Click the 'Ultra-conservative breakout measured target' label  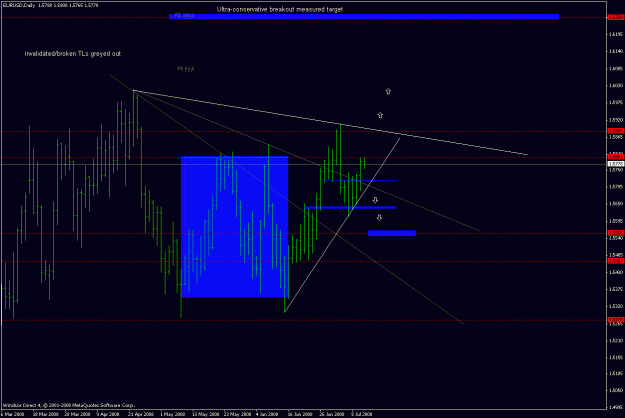(x=279, y=9)
